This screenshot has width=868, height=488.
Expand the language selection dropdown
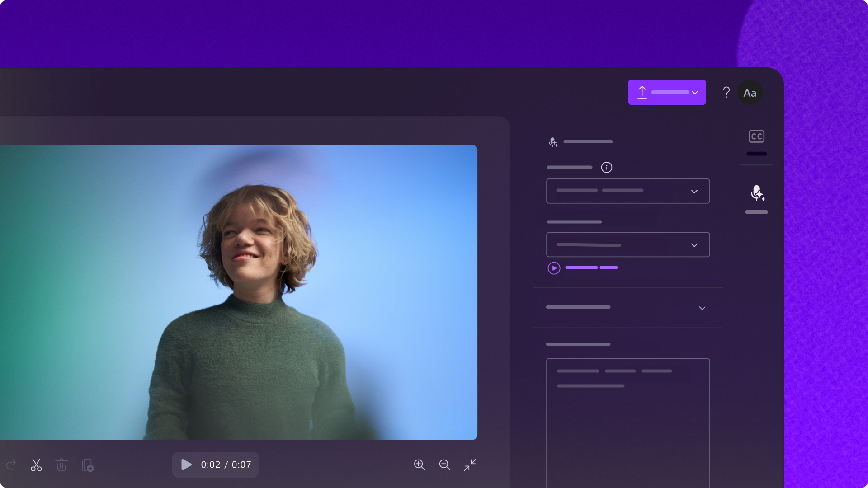click(x=695, y=191)
